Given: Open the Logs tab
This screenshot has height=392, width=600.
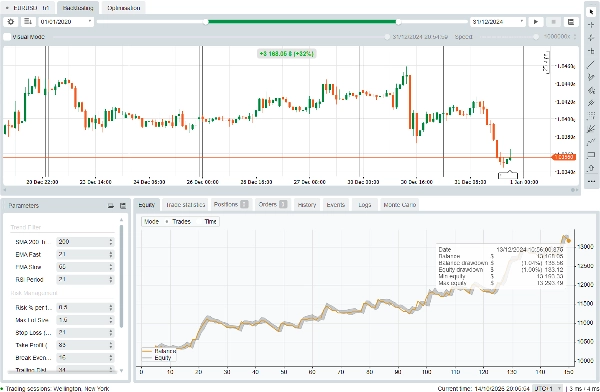Looking at the screenshot, I should [365, 205].
